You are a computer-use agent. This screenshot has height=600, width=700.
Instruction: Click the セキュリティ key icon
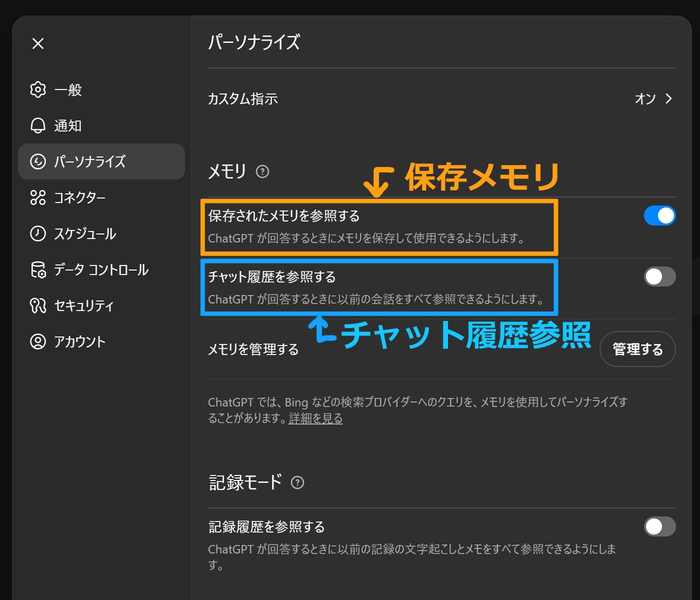(x=37, y=305)
